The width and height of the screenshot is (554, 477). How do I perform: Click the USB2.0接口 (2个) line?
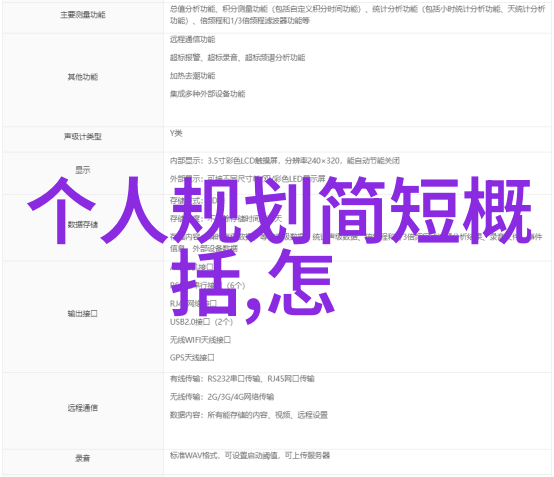tap(201, 322)
